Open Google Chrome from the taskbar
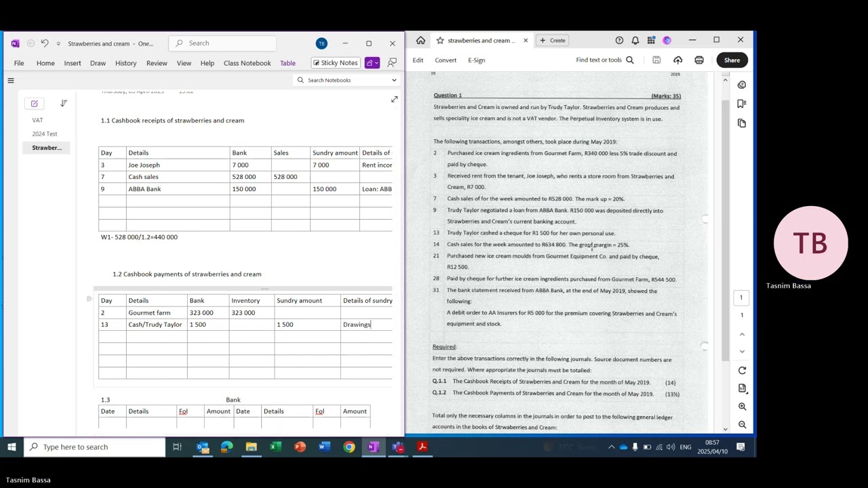 coord(349,447)
